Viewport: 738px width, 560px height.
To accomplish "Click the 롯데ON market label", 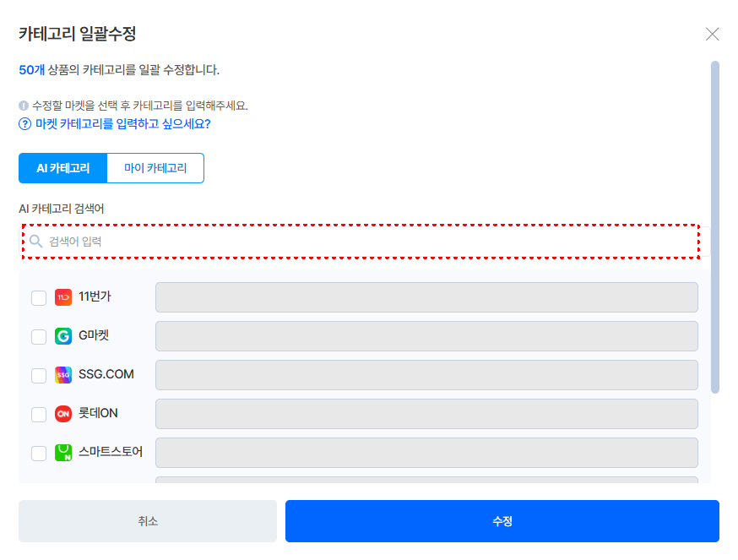I will (x=98, y=413).
